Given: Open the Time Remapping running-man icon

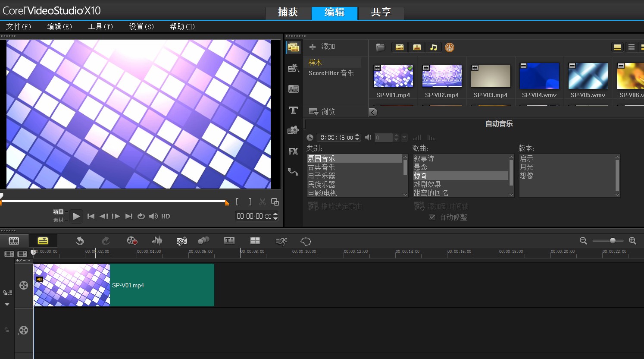Looking at the screenshot, I should click(x=281, y=241).
